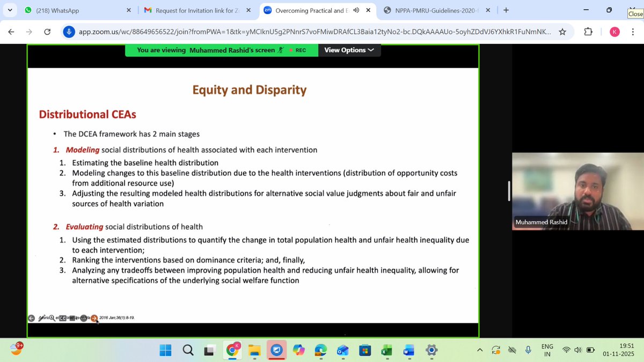
Task: Close the Zoom Overcoming Practical tab
Action: (x=369, y=10)
